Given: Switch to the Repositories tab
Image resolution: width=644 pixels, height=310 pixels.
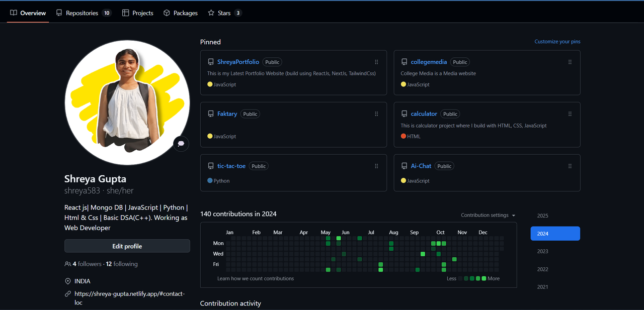Looking at the screenshot, I should coord(84,13).
